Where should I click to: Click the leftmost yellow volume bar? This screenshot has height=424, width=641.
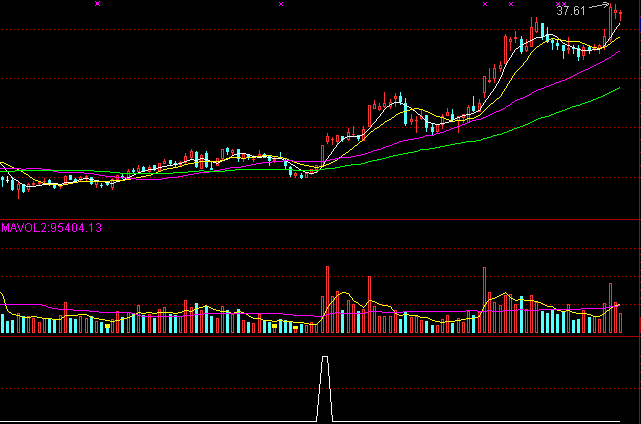tap(108, 326)
